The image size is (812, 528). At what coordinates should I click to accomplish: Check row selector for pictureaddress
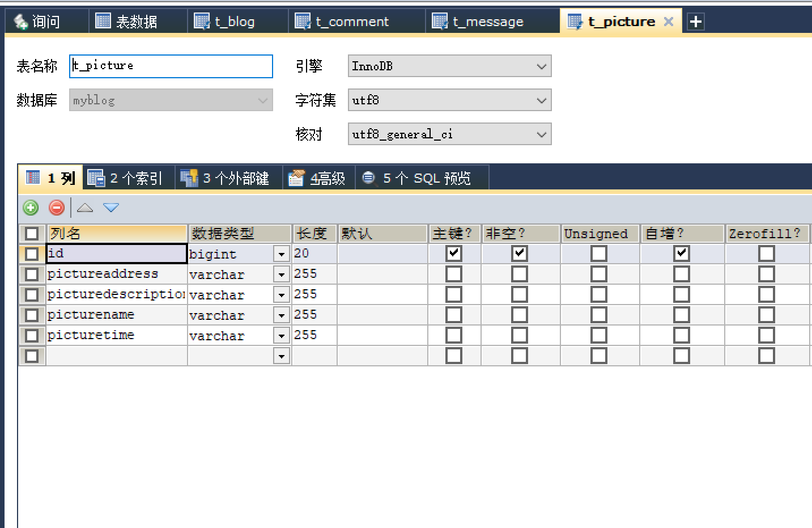click(32, 274)
